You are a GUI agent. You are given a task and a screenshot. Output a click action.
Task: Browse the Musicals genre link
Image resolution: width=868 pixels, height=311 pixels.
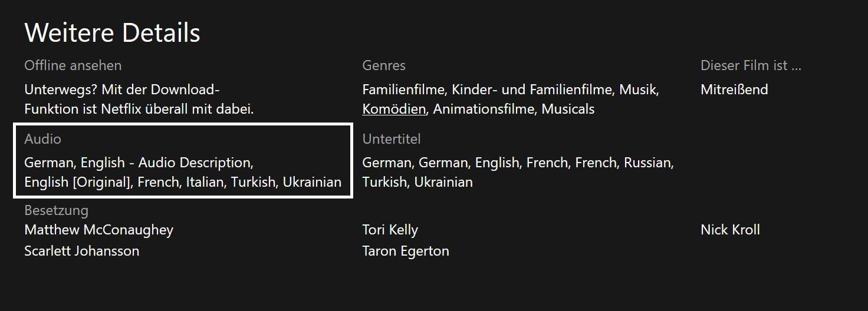pyautogui.click(x=568, y=109)
